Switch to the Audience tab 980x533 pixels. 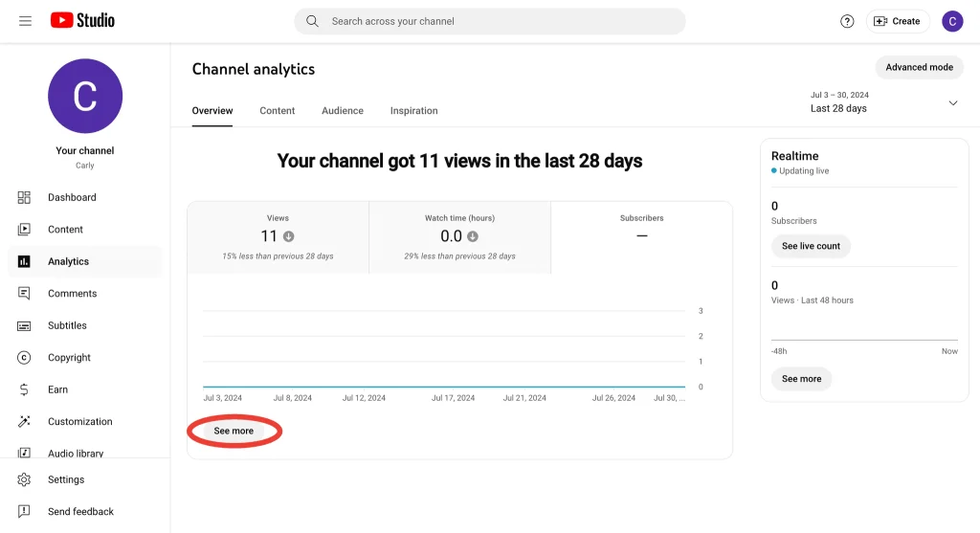click(343, 111)
